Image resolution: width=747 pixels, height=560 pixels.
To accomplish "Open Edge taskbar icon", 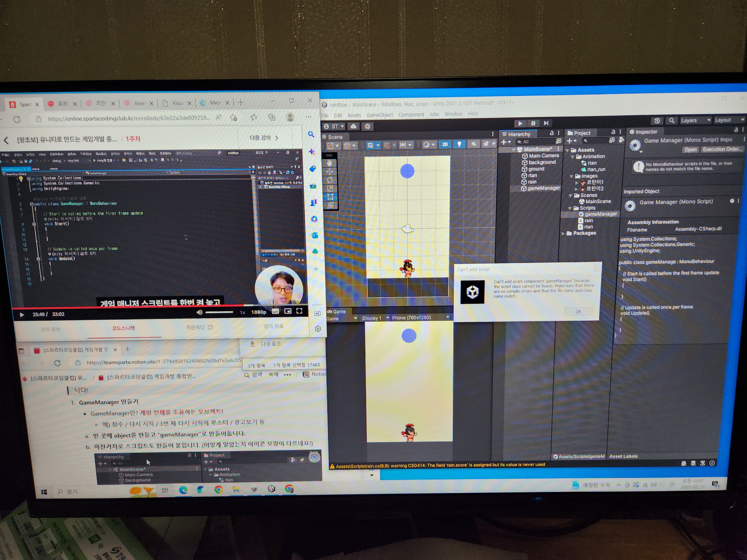I will coord(183,490).
